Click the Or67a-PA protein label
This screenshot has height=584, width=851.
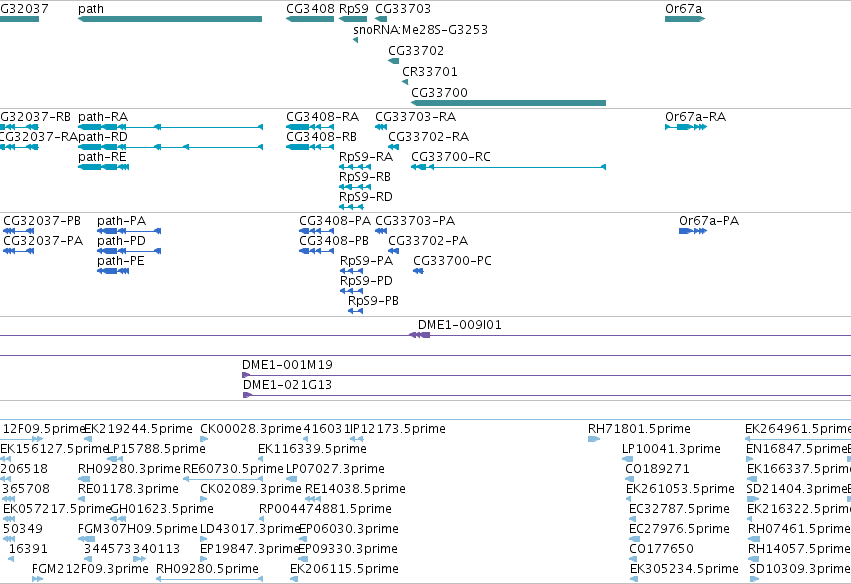[709, 221]
